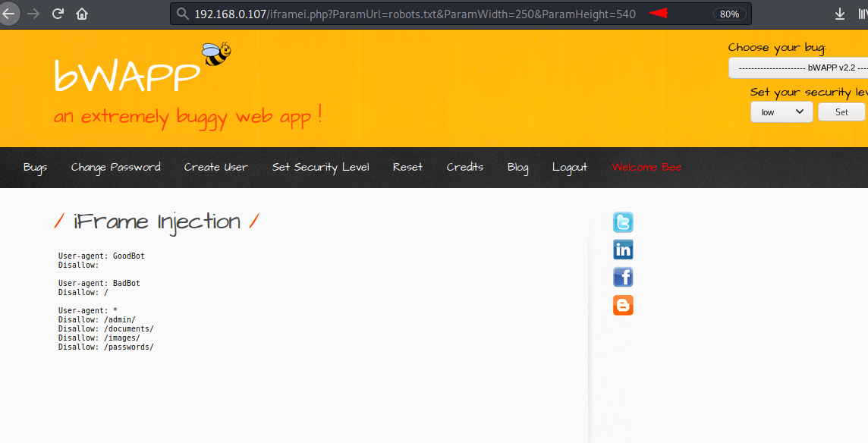Open the browser home icon
The width and height of the screenshot is (868, 443).
click(82, 13)
